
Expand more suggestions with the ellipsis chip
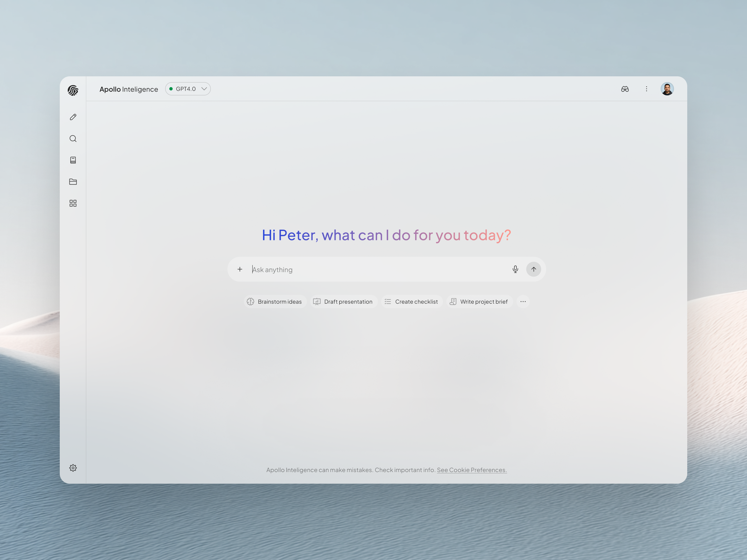[523, 301]
